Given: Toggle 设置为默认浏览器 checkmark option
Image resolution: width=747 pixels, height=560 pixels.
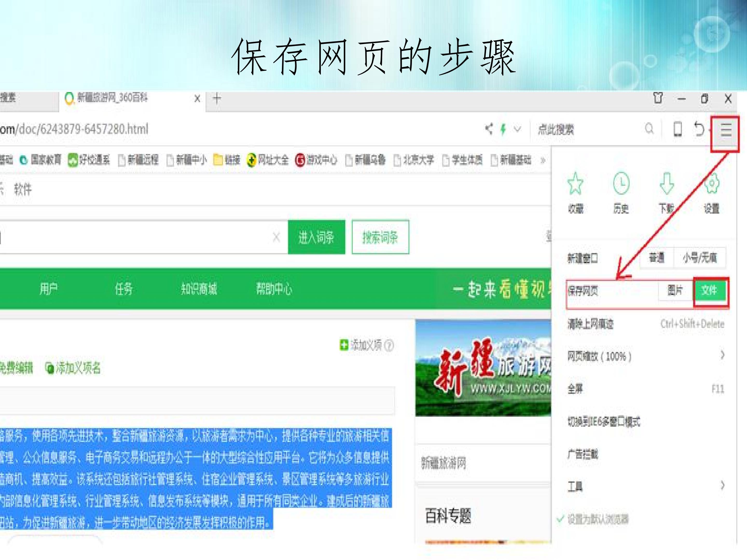Looking at the screenshot, I should tap(593, 519).
